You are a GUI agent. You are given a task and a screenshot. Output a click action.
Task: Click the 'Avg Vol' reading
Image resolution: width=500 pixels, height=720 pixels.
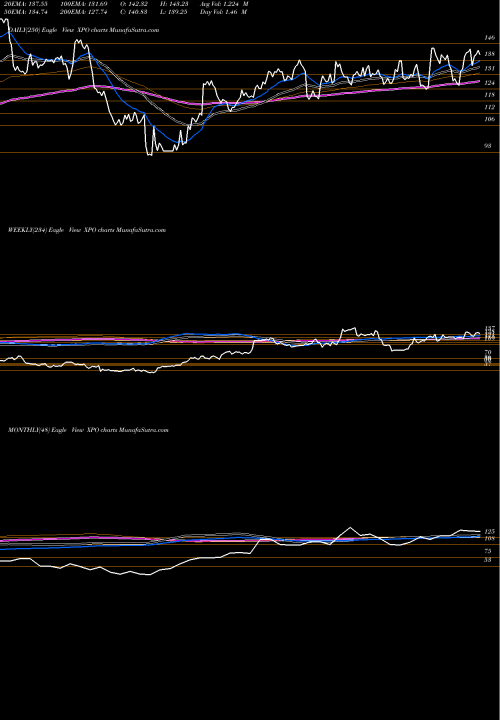pos(225,4)
